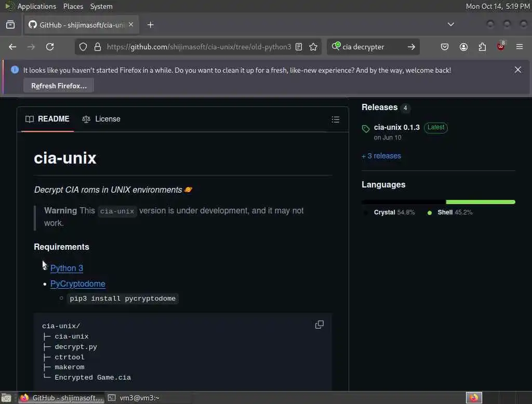Switch to GitHub Firefox taskbar window

61,398
